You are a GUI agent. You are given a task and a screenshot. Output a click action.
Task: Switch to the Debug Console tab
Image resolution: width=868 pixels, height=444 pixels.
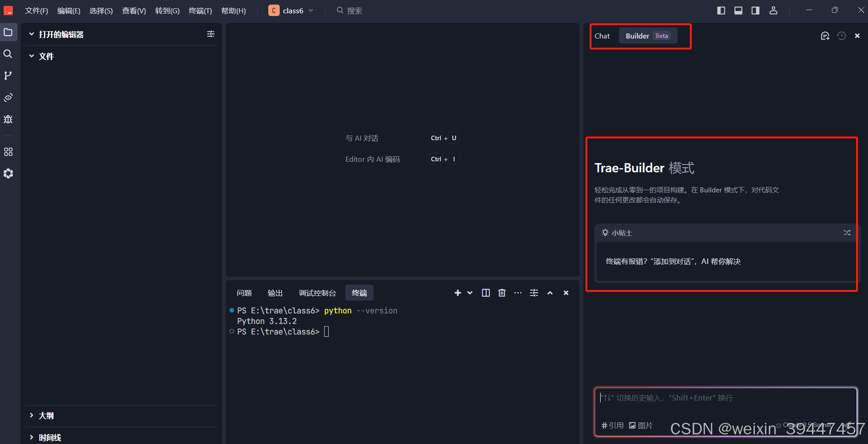pyautogui.click(x=317, y=293)
